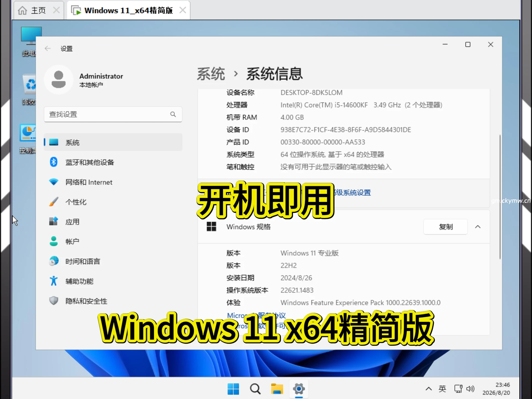This screenshot has height=399, width=532.
Task: Launch File Explorer from the taskbar
Action: click(x=277, y=389)
